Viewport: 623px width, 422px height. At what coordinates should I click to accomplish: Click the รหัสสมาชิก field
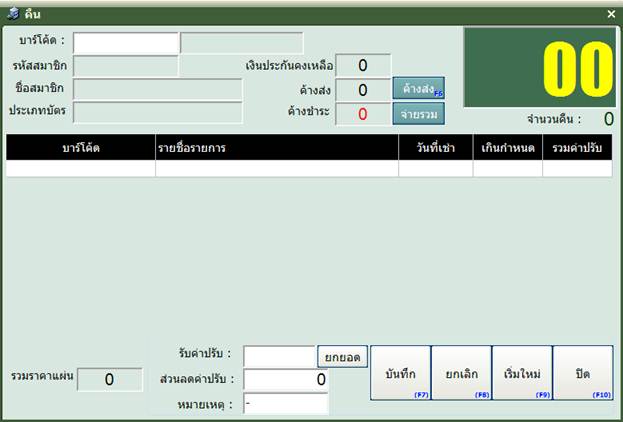(126, 66)
